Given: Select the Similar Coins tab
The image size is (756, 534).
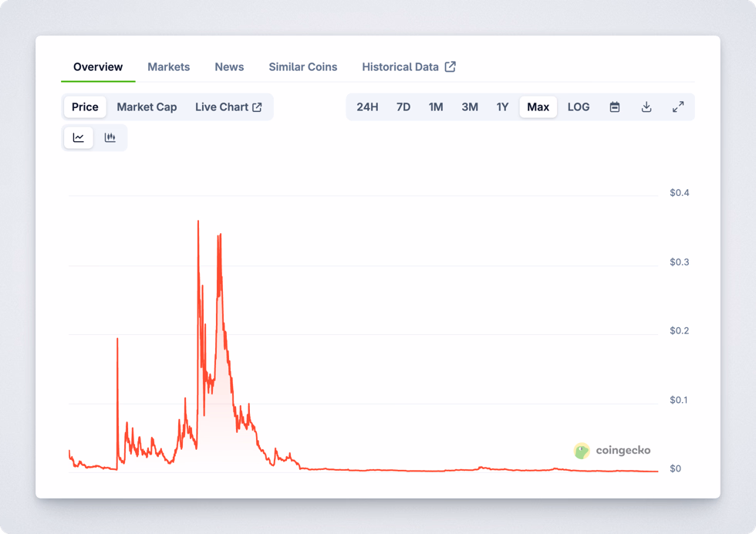Looking at the screenshot, I should (x=302, y=67).
